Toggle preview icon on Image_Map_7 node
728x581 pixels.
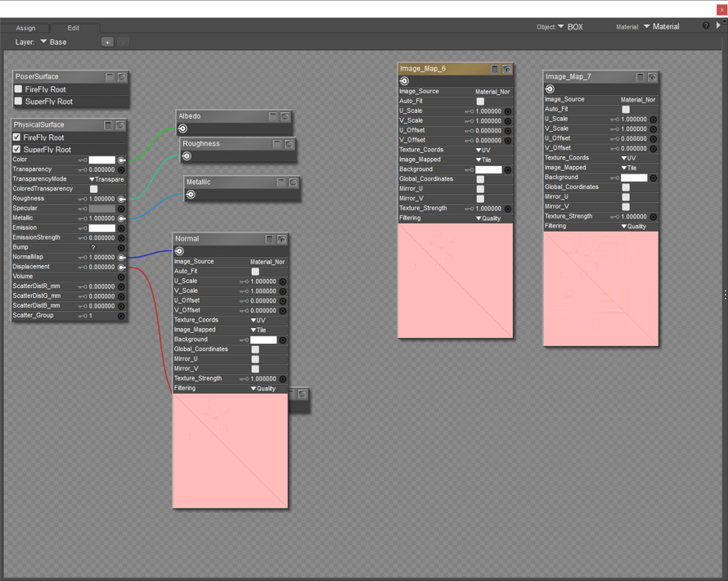(x=652, y=77)
